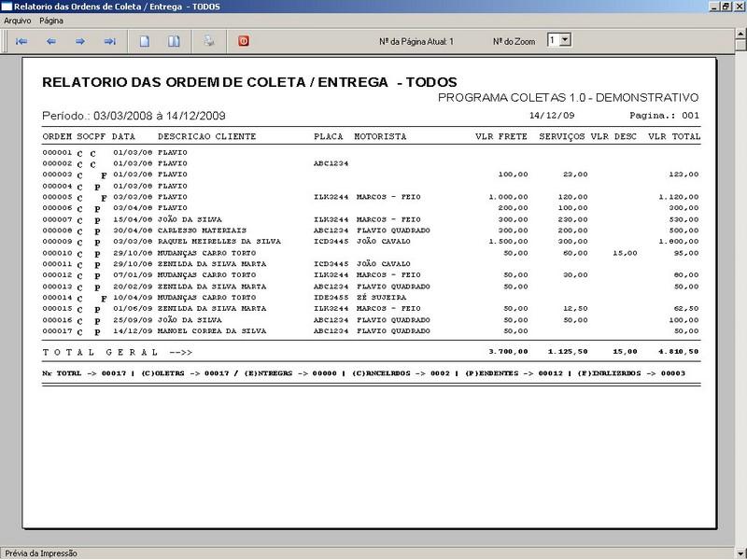Click client RAQUEL MEIRELLES DA SILVA
The image size is (747, 560).
[x=219, y=242]
